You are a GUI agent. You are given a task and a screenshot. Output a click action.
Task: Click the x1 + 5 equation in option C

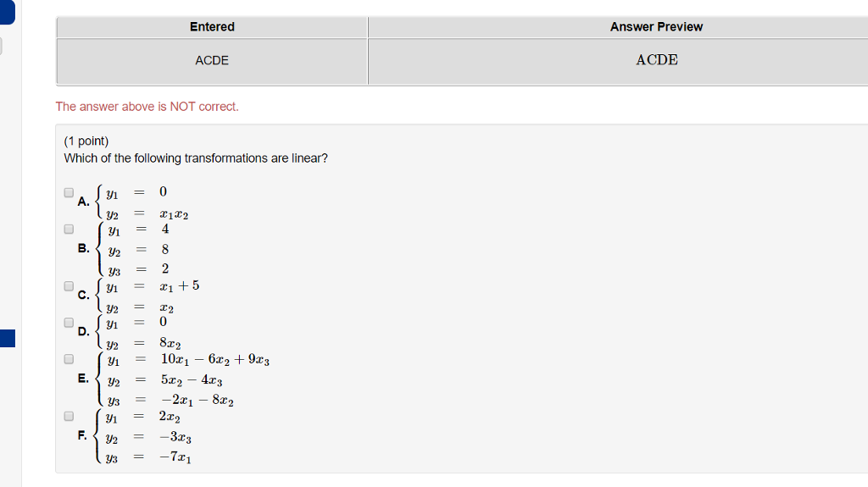(179, 285)
